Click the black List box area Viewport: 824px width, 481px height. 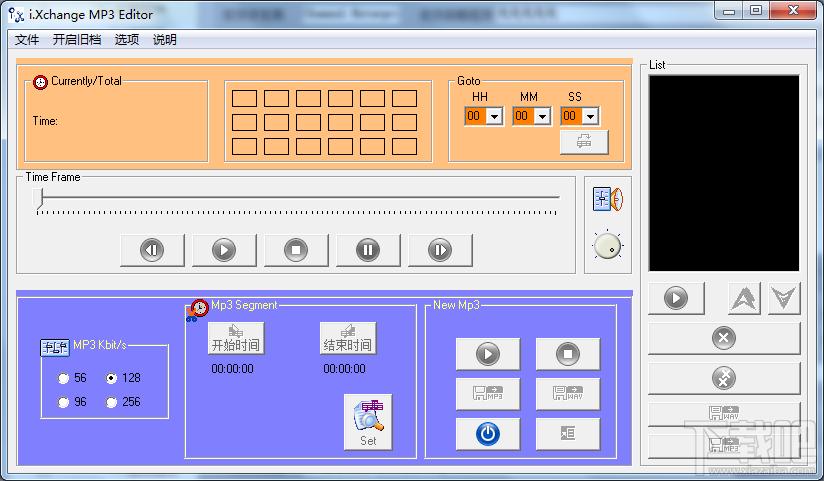point(724,173)
